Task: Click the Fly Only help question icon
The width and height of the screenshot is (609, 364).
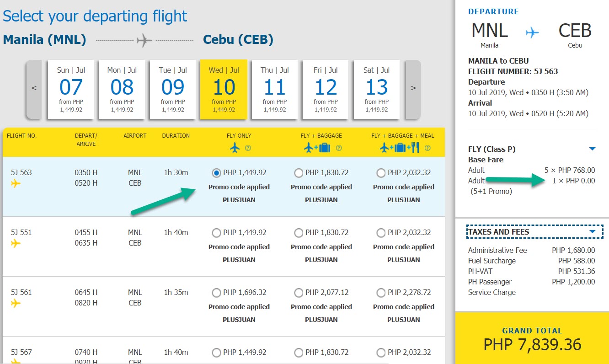Action: tap(248, 148)
